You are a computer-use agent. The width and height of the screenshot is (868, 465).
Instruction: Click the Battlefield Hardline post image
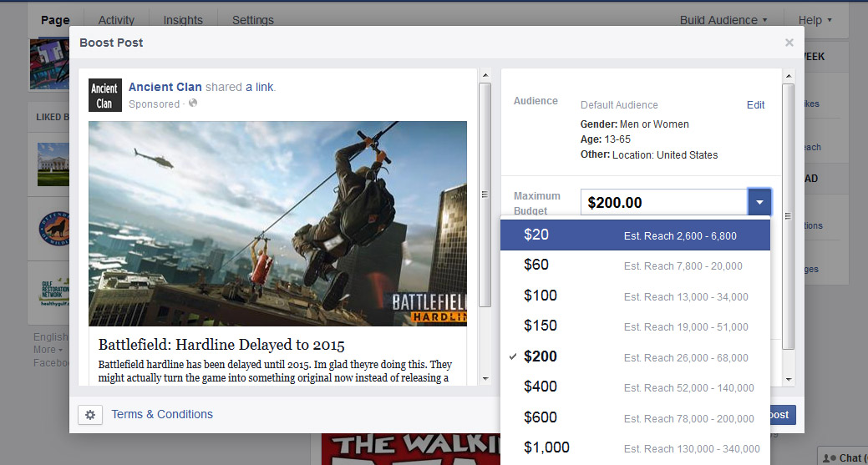coord(277,224)
